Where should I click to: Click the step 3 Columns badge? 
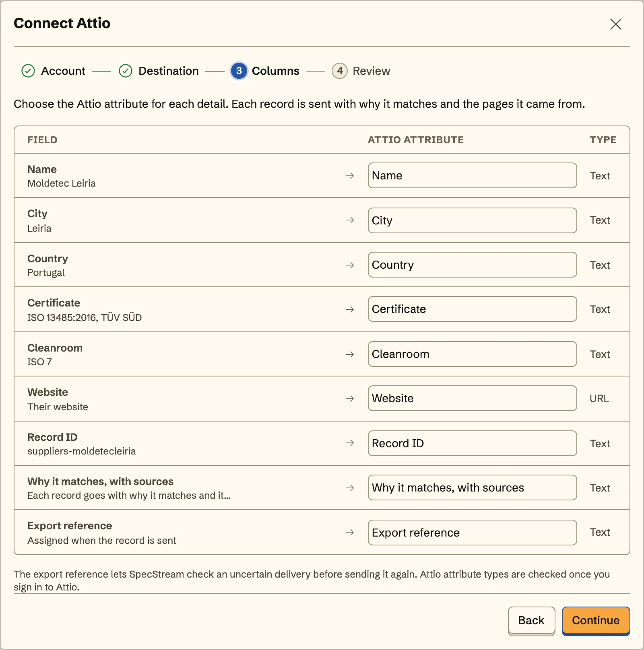239,71
